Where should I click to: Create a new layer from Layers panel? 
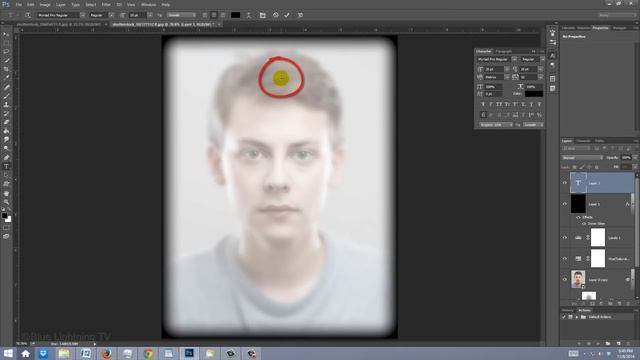tap(620, 304)
